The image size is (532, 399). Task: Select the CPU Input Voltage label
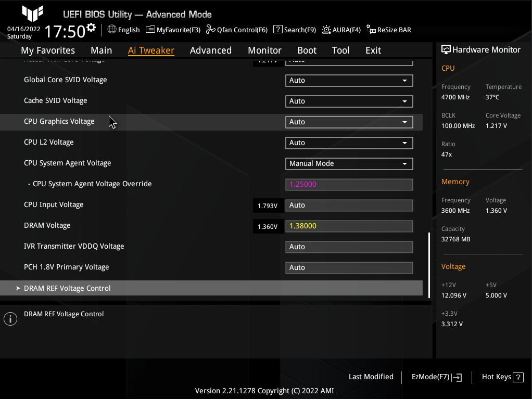(x=54, y=204)
